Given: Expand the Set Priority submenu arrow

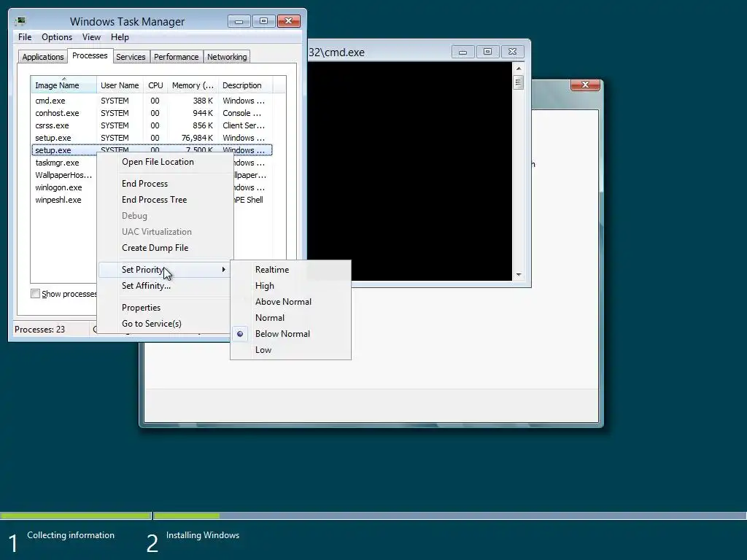Looking at the screenshot, I should click(x=223, y=270).
